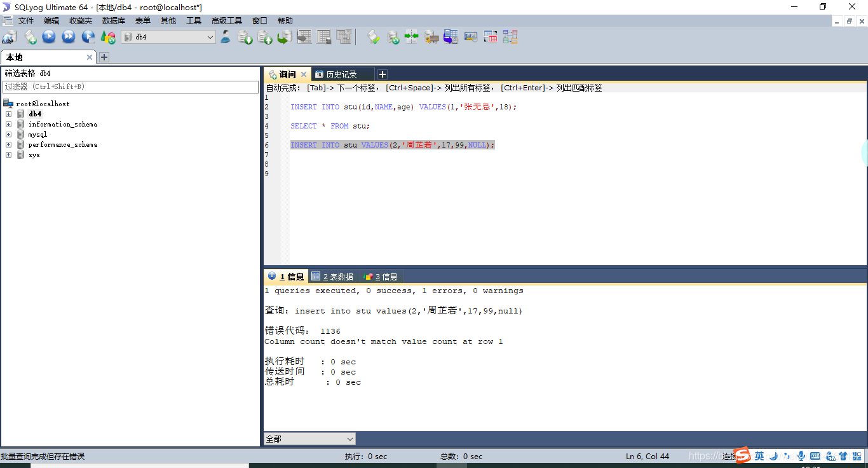Viewport: 868px width, 468px height.
Task: Open the 数据库 menu
Action: (114, 21)
